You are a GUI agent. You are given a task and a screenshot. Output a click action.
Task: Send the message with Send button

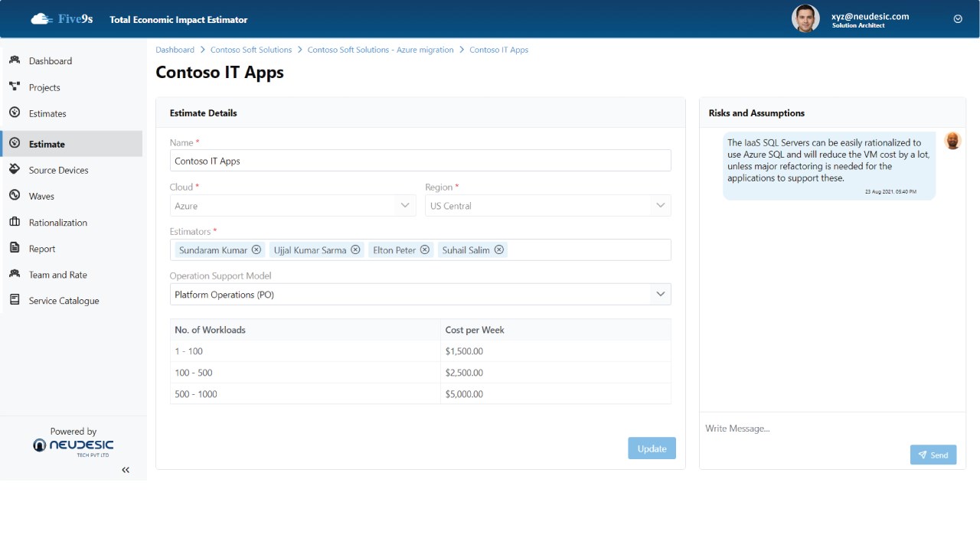(x=933, y=455)
